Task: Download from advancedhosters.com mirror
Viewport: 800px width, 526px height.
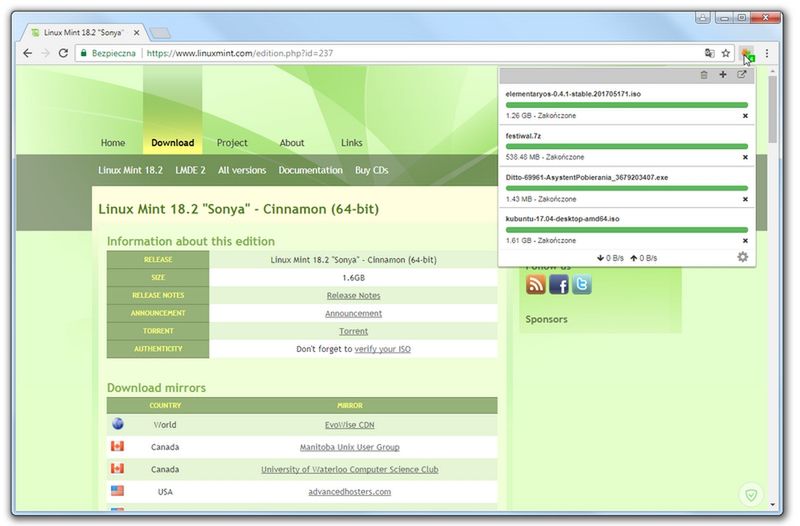Action: pos(349,492)
